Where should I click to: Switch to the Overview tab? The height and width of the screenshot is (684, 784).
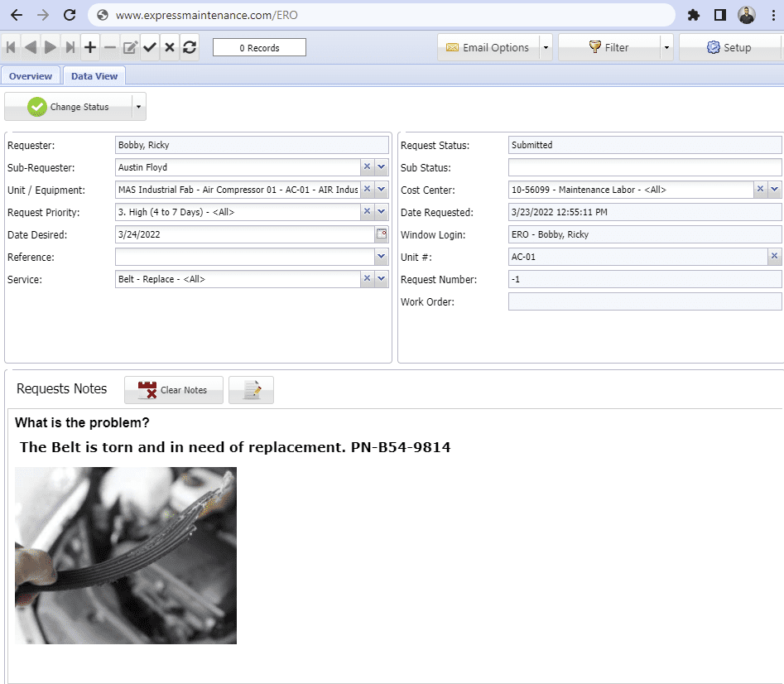point(31,76)
